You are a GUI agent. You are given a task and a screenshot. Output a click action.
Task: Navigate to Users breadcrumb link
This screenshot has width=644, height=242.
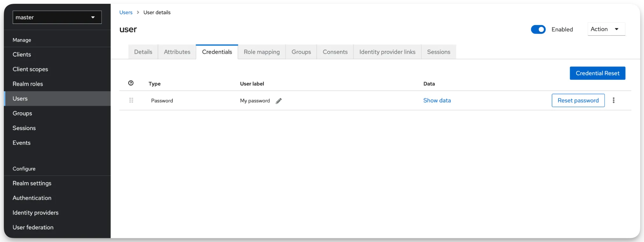tap(126, 12)
